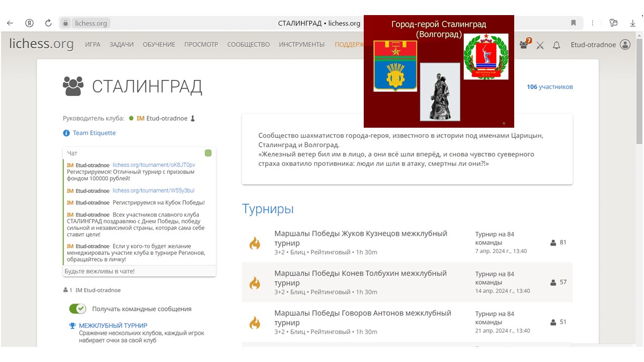Click the padlock site security icon
This screenshot has width=644, height=362.
point(65,23)
